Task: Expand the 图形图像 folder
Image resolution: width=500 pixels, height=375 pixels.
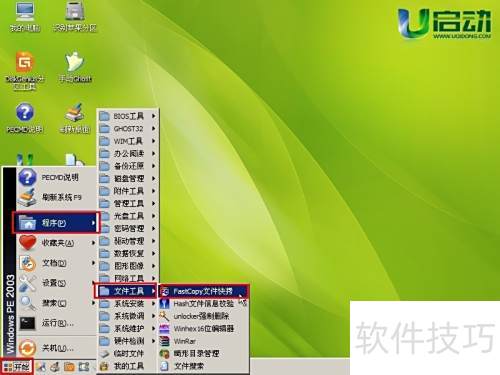Action: point(127,266)
